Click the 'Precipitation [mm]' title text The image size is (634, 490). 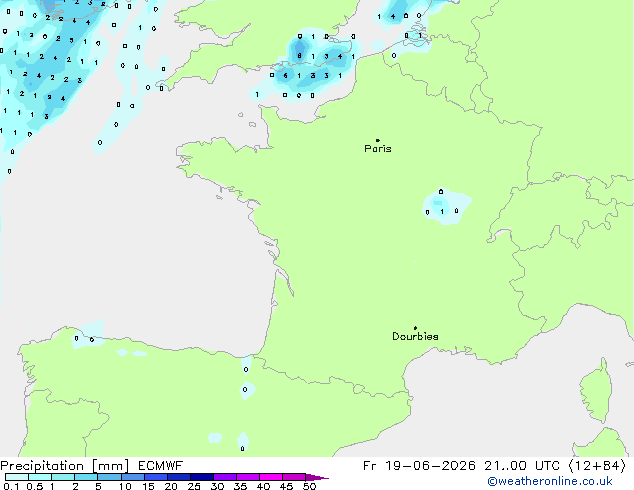click(x=65, y=466)
